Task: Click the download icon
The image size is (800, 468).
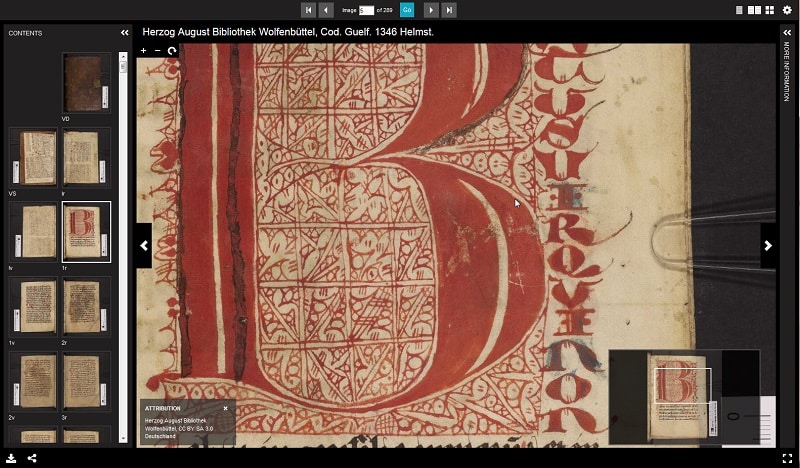Action: tap(11, 458)
